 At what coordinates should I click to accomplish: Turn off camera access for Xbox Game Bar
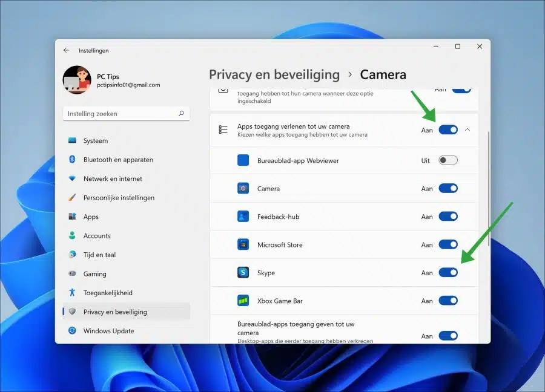click(448, 301)
